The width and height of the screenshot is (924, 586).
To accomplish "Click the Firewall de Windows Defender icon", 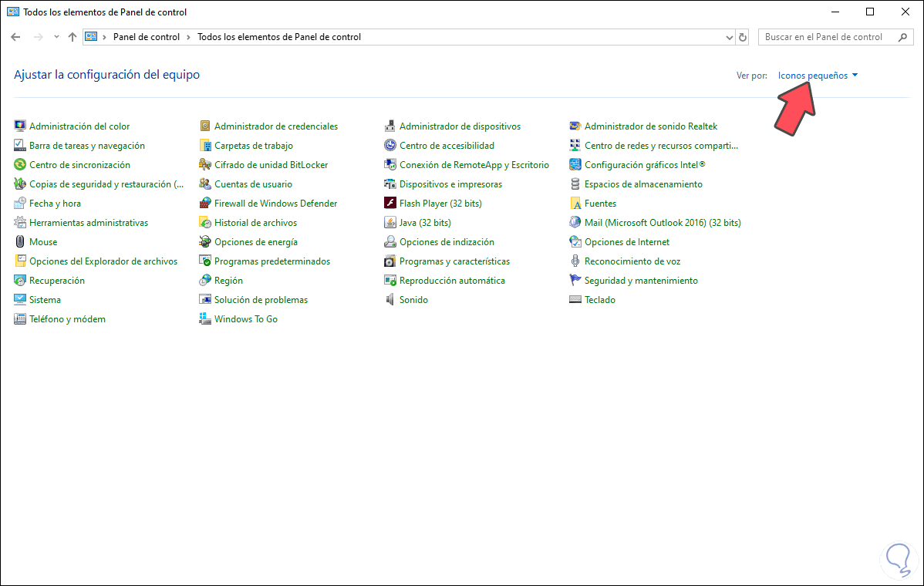I will (205, 204).
